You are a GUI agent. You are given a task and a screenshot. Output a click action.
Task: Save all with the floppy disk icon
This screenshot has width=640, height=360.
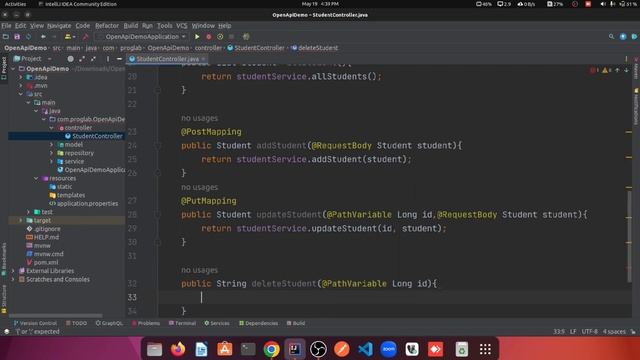tap(17, 37)
